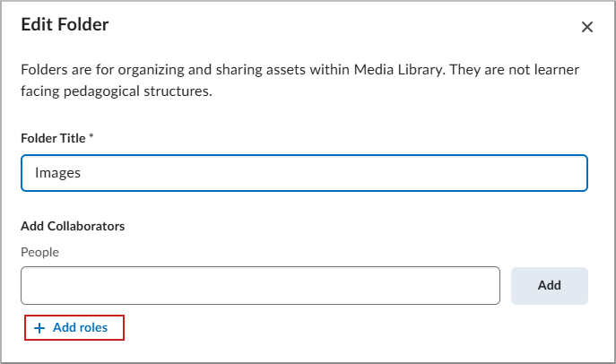This screenshot has width=616, height=364.
Task: Focus the Folder Title input field
Action: pos(304,173)
